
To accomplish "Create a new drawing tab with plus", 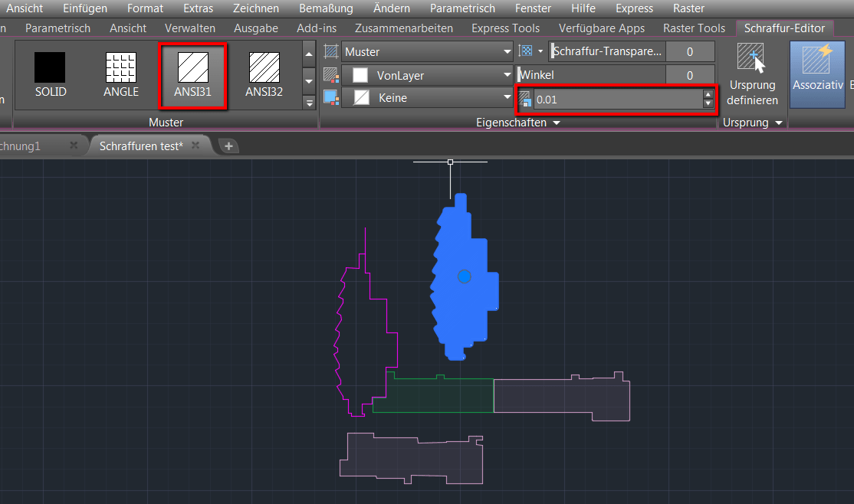I will coord(228,146).
